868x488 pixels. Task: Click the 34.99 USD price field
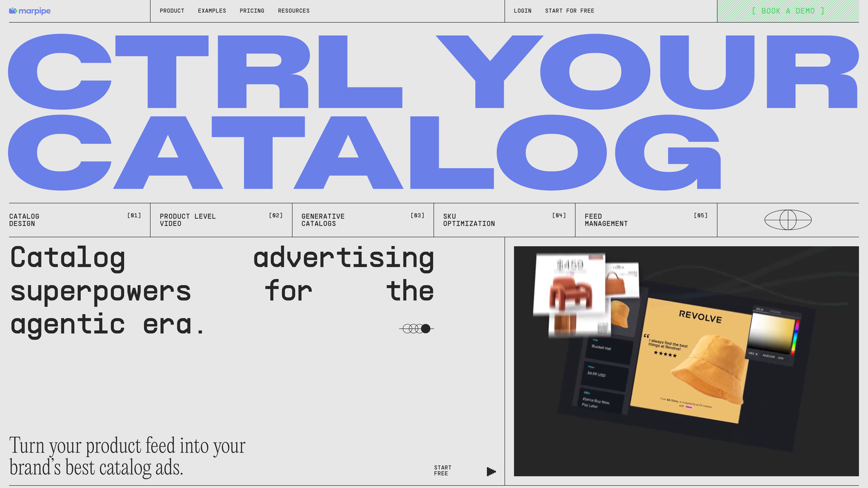(x=602, y=374)
